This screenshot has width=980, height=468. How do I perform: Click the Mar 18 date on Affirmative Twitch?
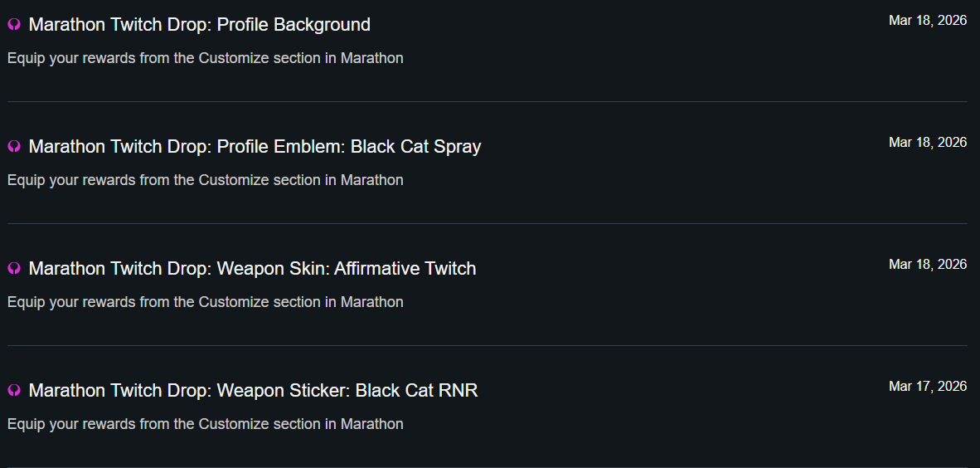point(928,265)
